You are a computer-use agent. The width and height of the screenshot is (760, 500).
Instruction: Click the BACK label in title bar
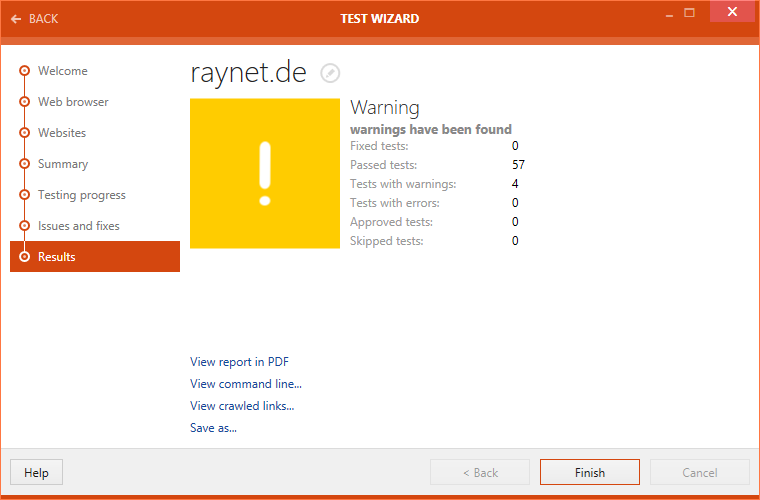[x=43, y=19]
